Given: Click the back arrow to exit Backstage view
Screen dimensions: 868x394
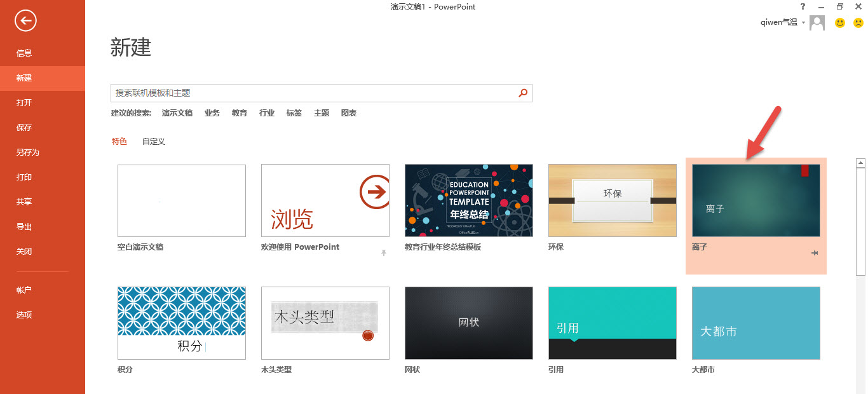Looking at the screenshot, I should [x=25, y=20].
